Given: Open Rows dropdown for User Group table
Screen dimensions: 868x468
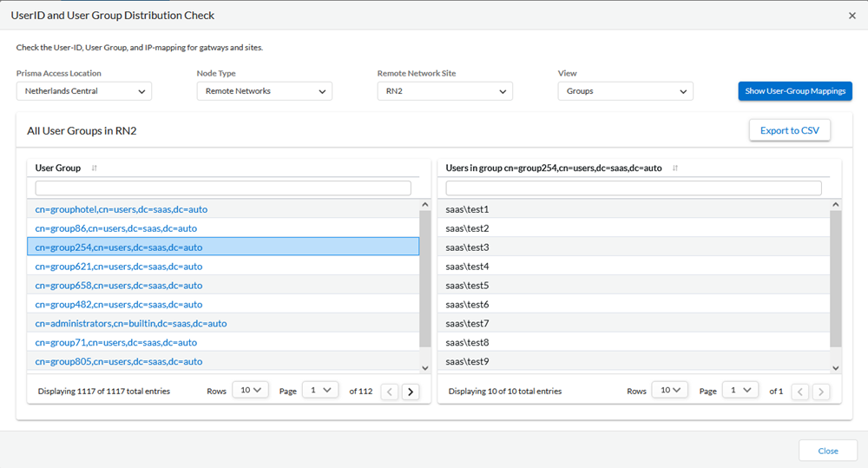Looking at the screenshot, I should pos(252,391).
